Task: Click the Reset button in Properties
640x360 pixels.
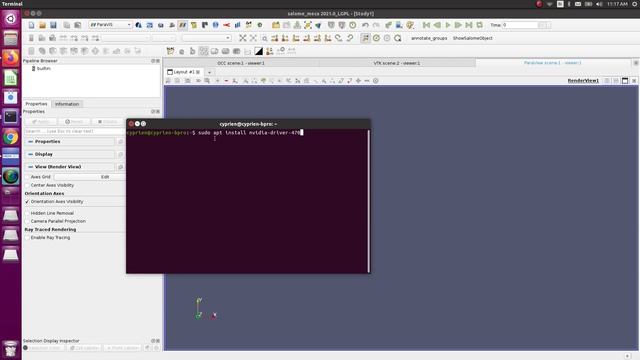Action: [x=74, y=122]
